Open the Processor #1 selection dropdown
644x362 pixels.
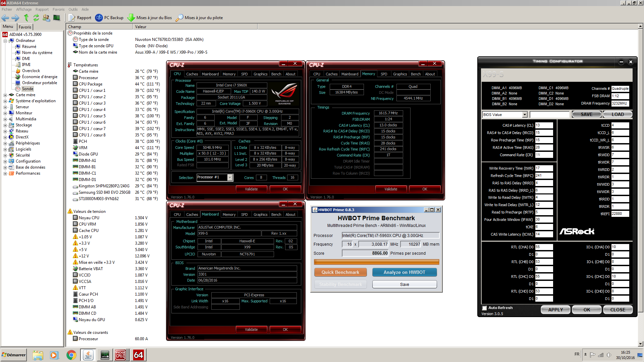point(230,177)
